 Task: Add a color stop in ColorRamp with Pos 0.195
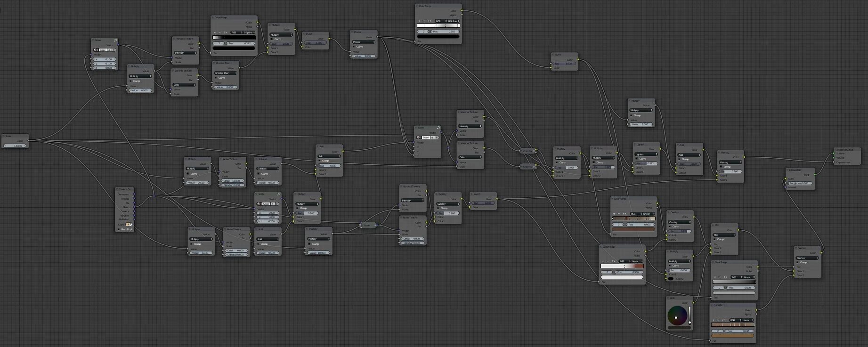coord(713,320)
